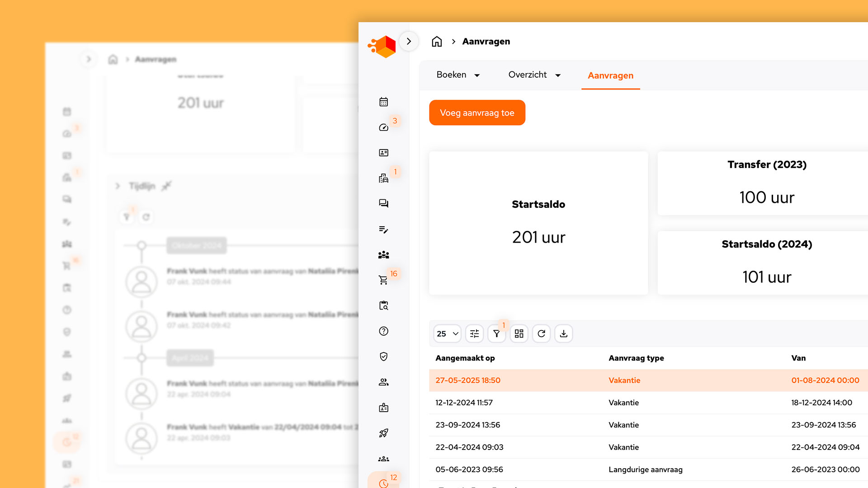Open the team members icon in the sidebar
This screenshot has width=868, height=488.
click(383, 255)
